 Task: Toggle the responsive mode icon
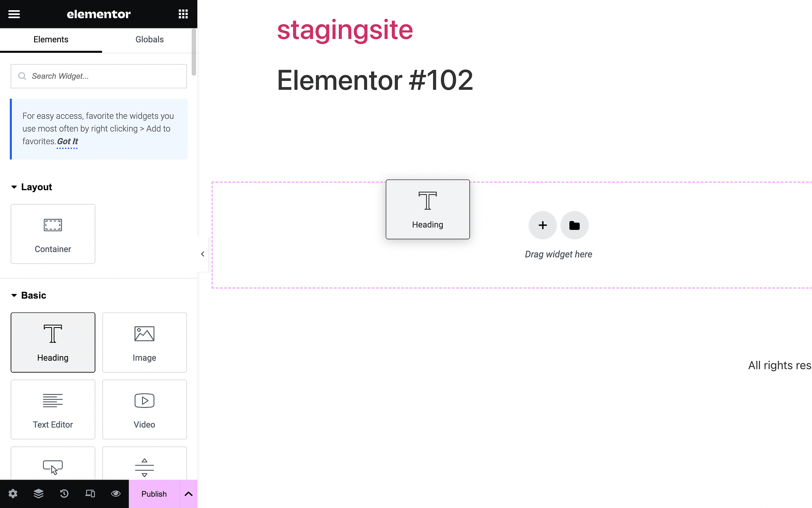point(89,494)
